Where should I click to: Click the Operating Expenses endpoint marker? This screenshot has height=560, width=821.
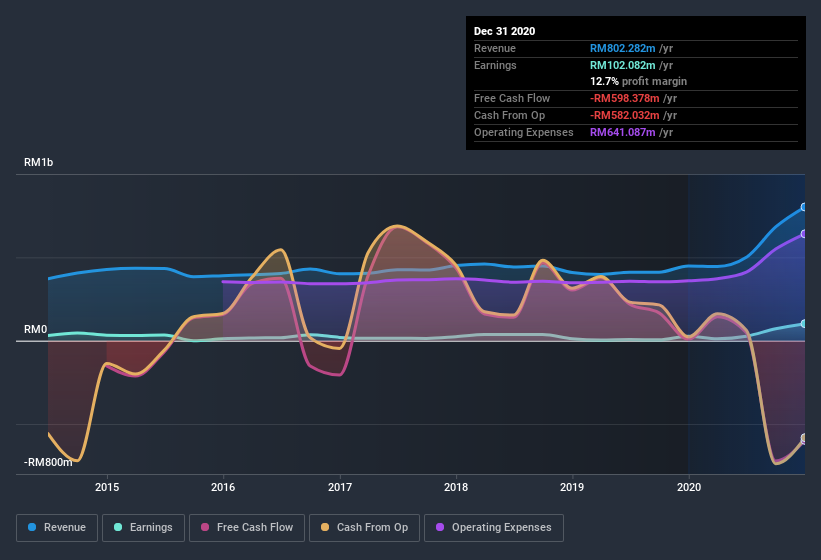tap(804, 234)
